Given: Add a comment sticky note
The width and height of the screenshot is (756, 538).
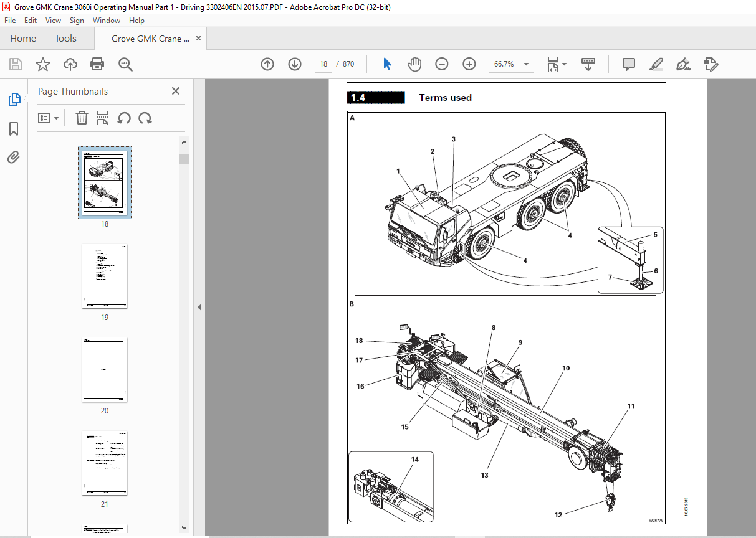Looking at the screenshot, I should click(x=629, y=64).
